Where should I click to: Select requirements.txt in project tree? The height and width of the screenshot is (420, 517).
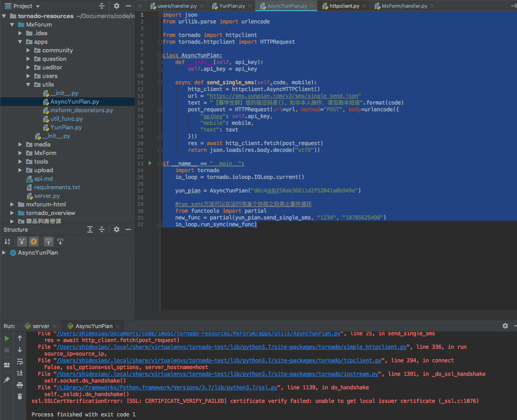click(x=57, y=187)
